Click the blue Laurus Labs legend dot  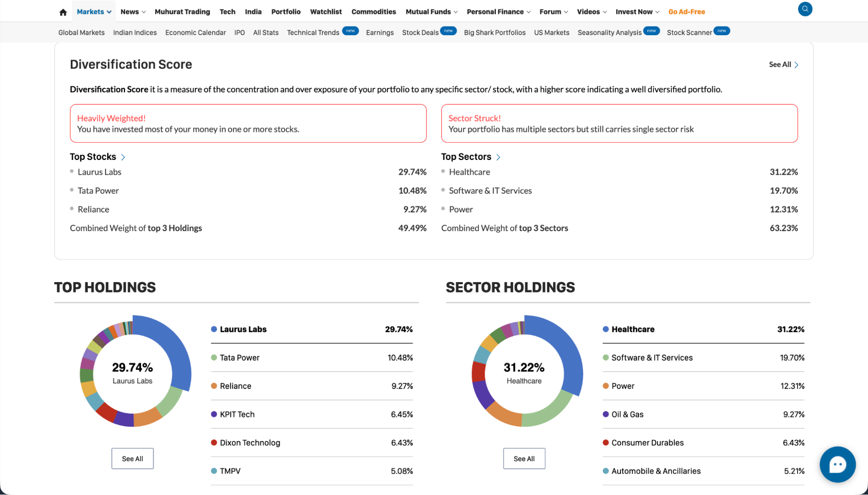(x=214, y=329)
